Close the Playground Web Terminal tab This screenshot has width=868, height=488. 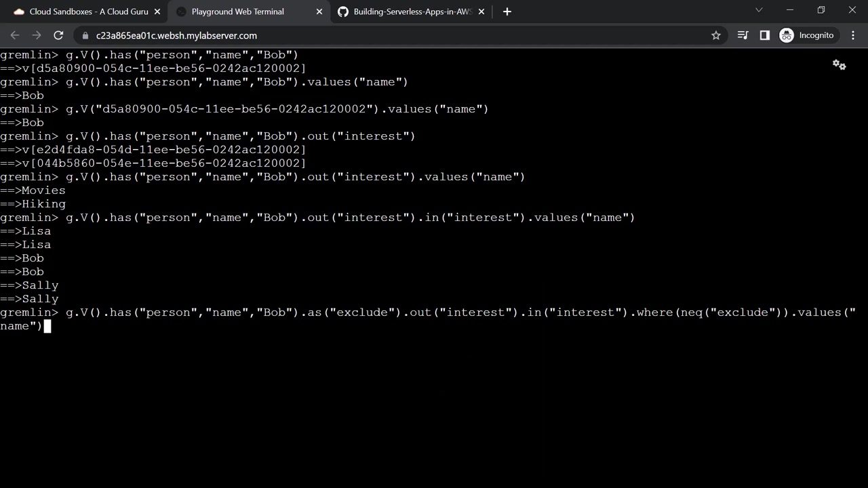[319, 12]
